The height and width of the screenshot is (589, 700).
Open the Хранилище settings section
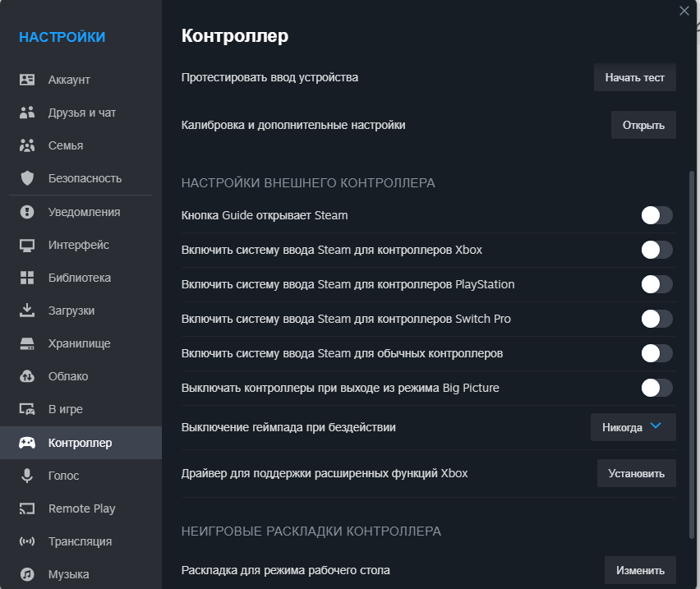pos(79,343)
